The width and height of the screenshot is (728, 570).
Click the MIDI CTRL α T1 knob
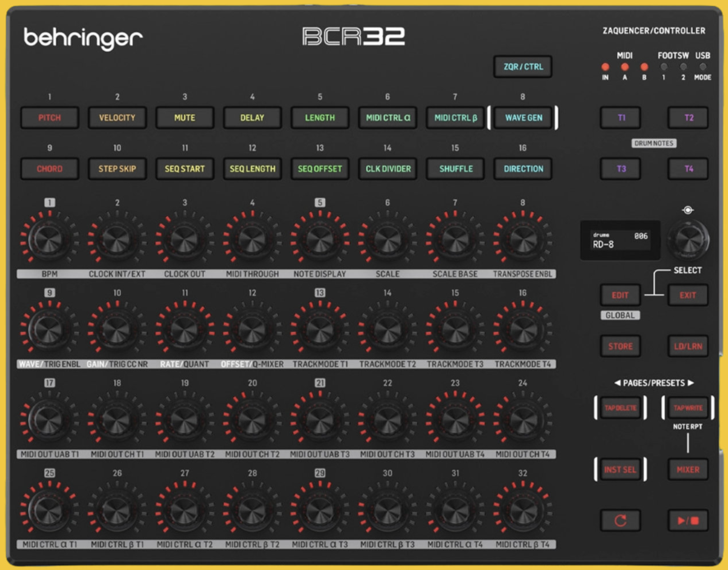click(50, 510)
